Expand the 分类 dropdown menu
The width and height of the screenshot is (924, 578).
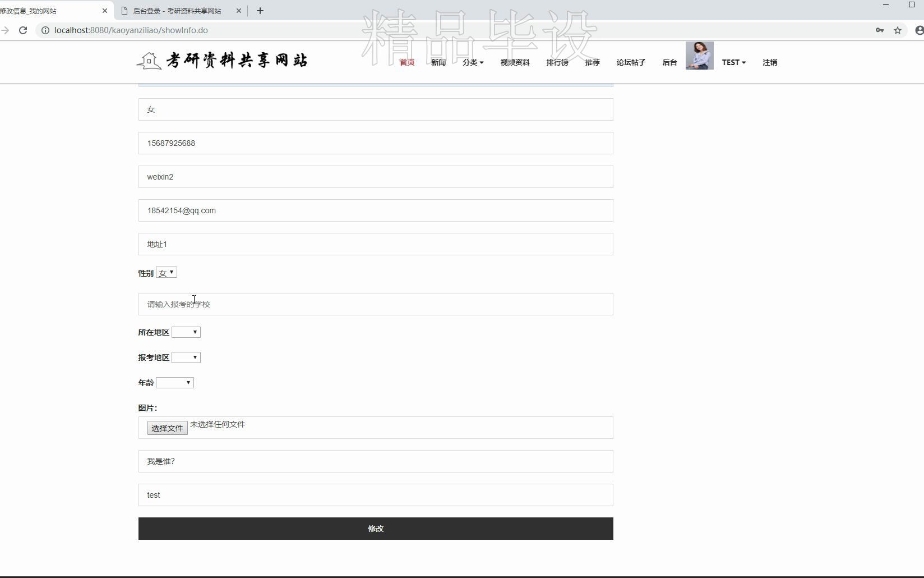pyautogui.click(x=473, y=62)
